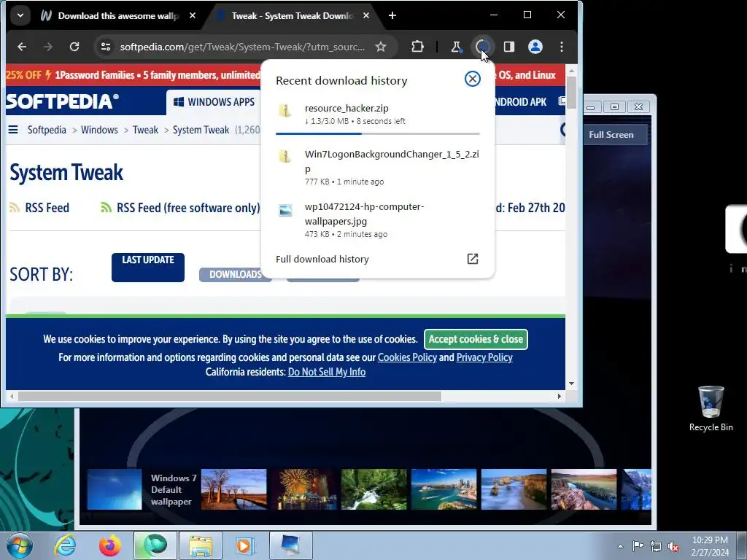This screenshot has width=747, height=560.
Task: Open the Privacy Policy link
Action: click(484, 357)
